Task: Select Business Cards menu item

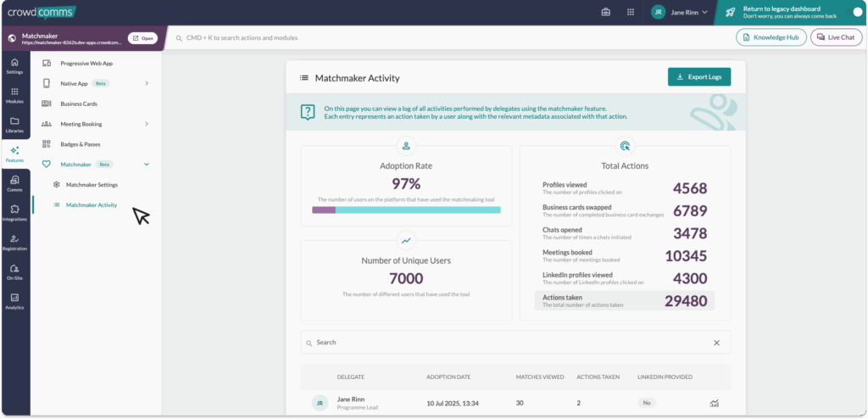Action: [x=78, y=103]
